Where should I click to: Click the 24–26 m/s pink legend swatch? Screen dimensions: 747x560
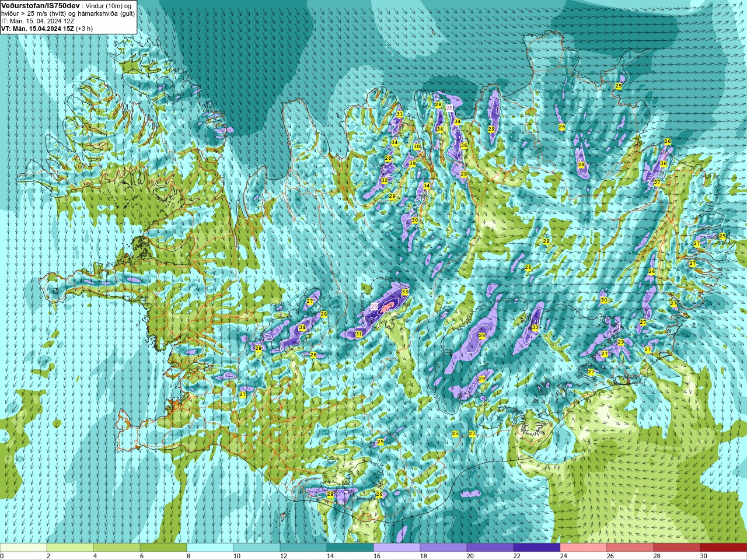(584, 548)
